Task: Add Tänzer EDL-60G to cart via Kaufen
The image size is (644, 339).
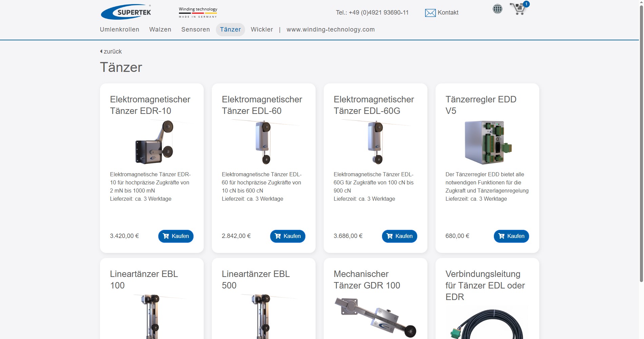Action: [399, 236]
